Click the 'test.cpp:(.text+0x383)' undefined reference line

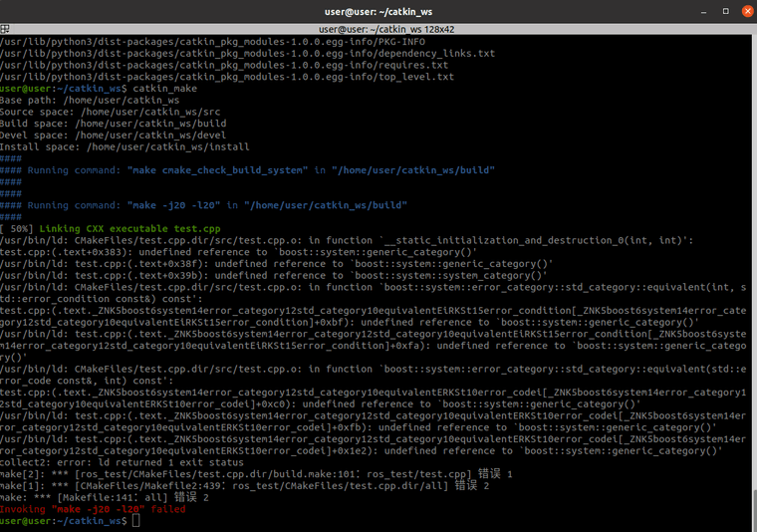tap(238, 252)
